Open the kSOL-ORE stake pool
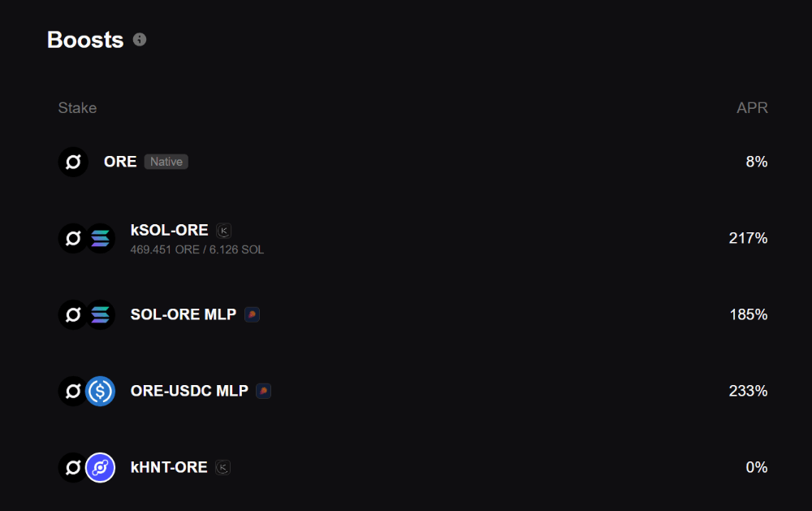812x511 pixels. click(412, 238)
